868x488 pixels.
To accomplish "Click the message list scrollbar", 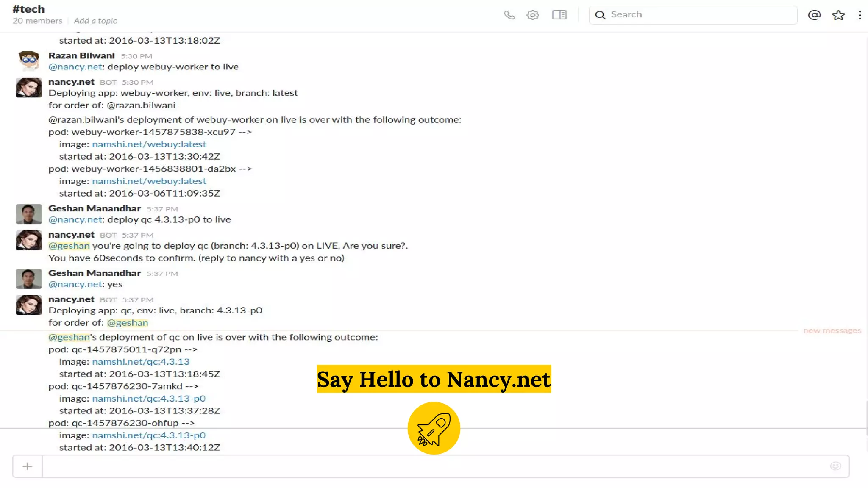I will 866,418.
